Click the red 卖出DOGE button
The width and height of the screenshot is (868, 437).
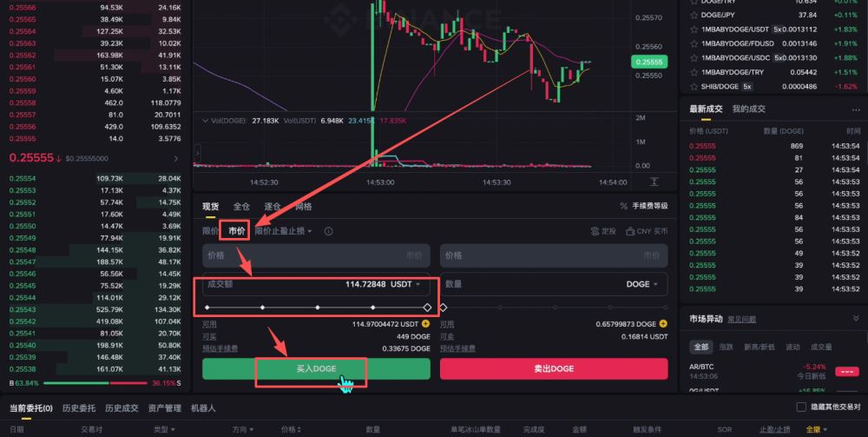(x=554, y=369)
